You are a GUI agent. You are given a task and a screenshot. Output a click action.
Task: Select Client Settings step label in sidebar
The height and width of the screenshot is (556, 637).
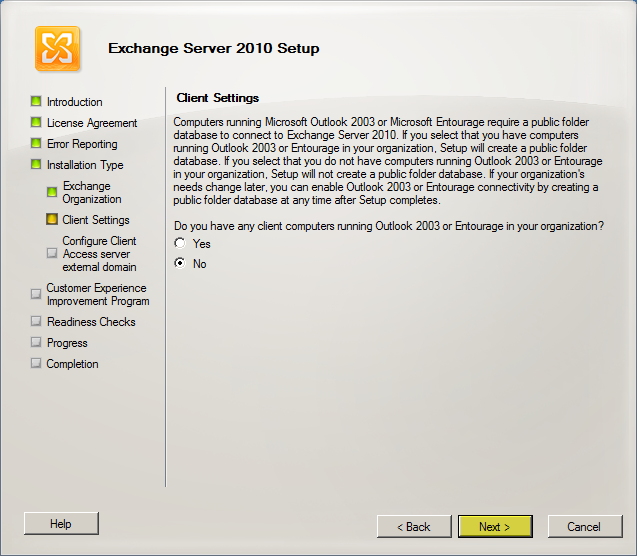point(96,220)
